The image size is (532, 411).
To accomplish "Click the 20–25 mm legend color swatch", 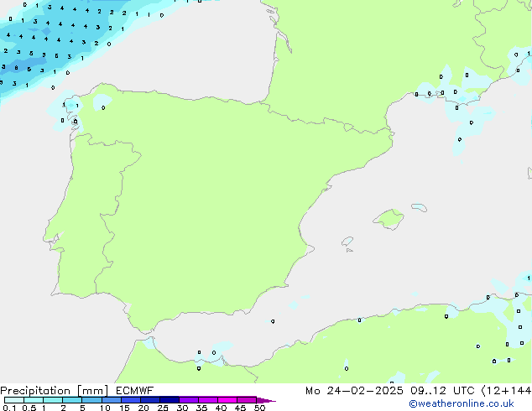I will [150, 400].
